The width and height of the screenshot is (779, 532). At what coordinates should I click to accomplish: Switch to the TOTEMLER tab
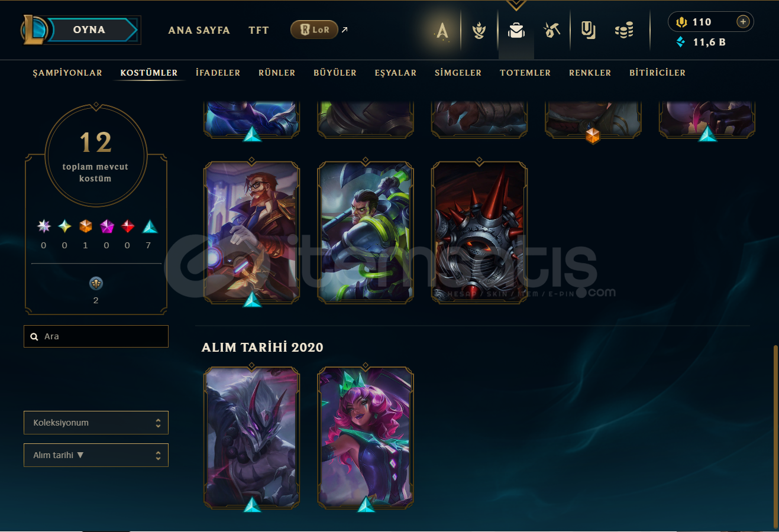click(x=525, y=73)
